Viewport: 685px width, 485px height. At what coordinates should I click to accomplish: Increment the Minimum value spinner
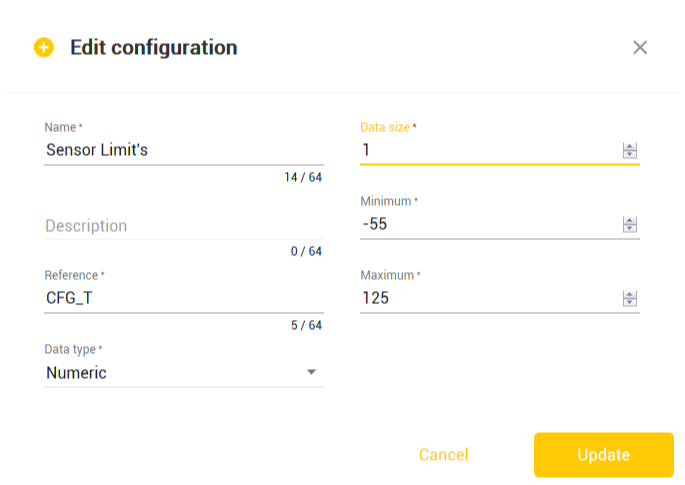(630, 220)
